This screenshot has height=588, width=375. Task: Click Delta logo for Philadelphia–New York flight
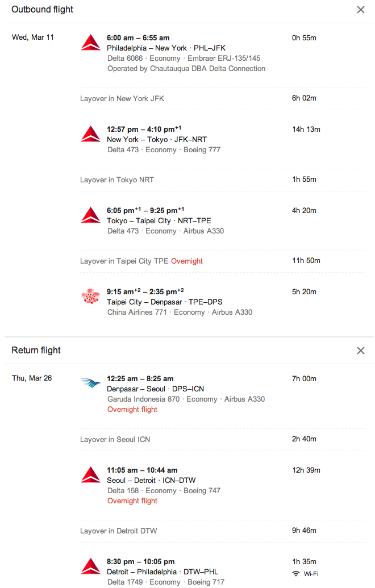91,43
